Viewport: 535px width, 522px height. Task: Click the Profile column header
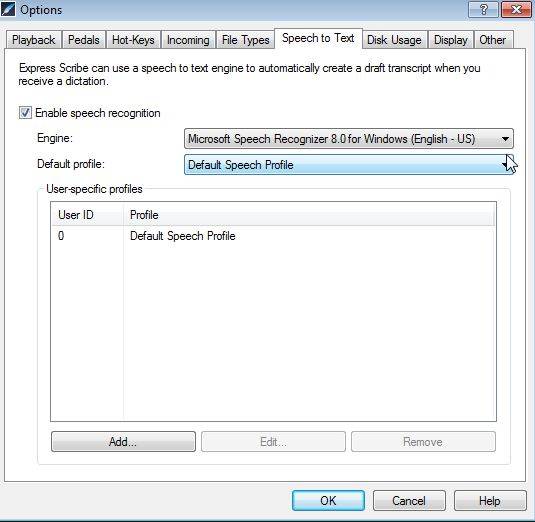coord(309,215)
